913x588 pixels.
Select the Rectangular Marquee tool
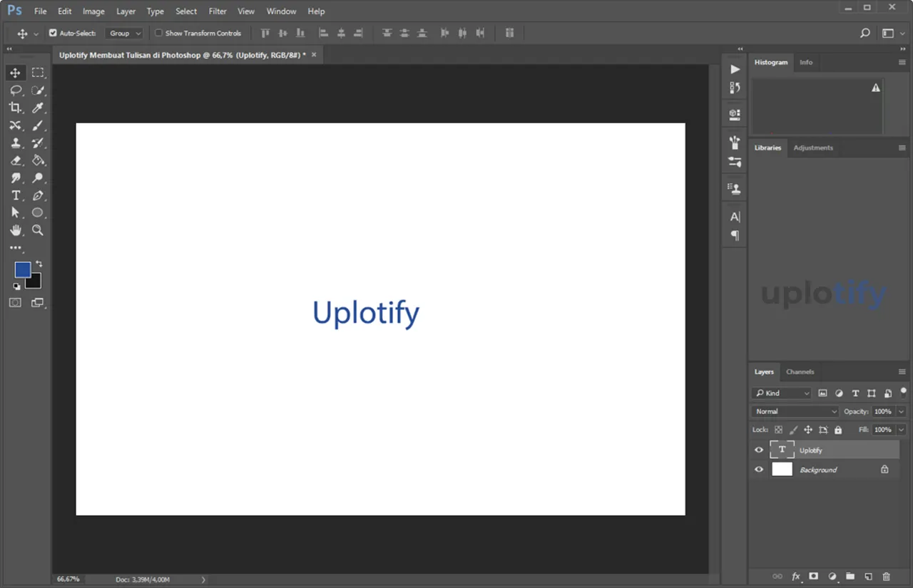tap(38, 73)
